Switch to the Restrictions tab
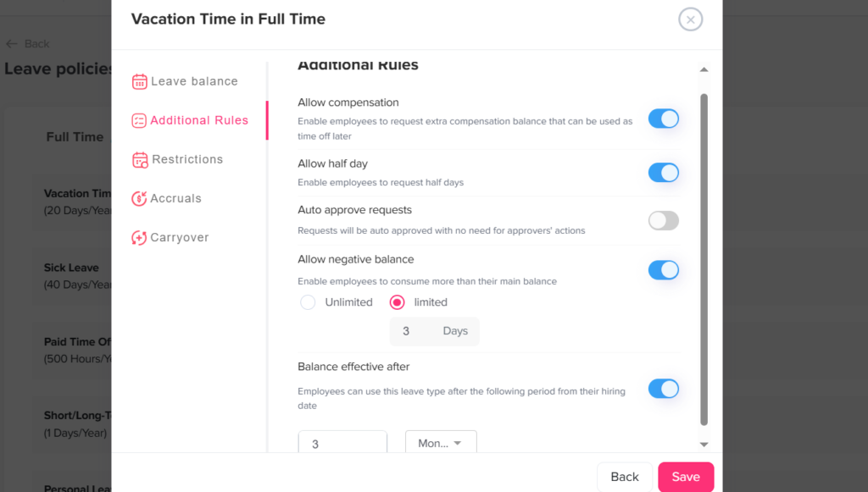Image resolution: width=868 pixels, height=492 pixels. [x=186, y=159]
